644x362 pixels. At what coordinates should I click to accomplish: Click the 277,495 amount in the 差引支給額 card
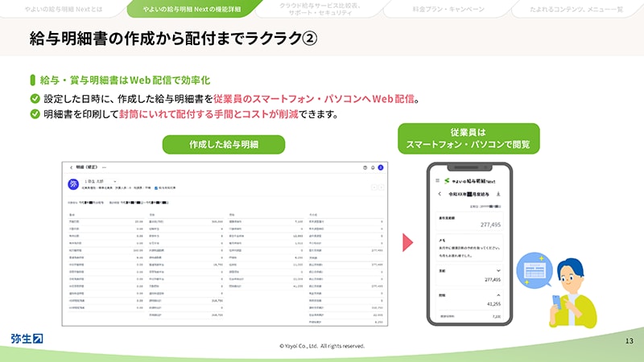tap(490, 224)
